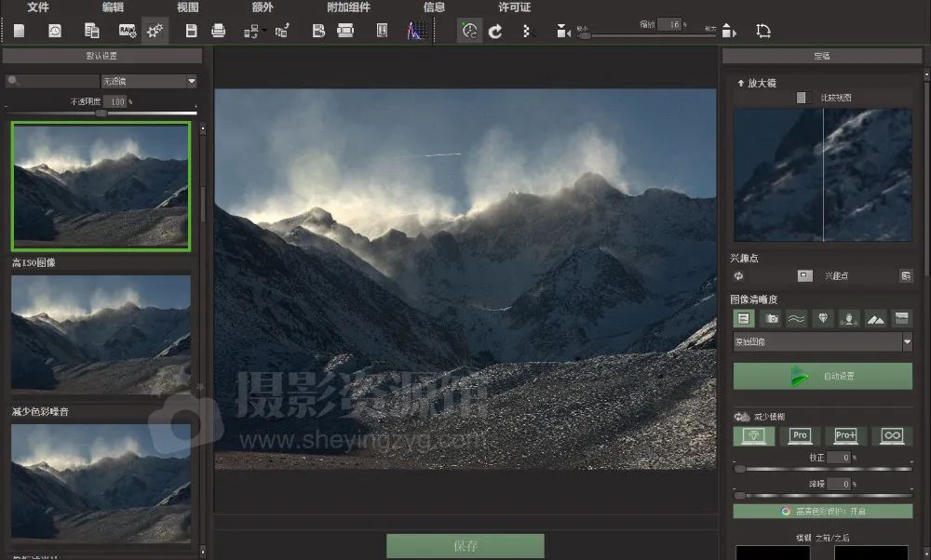
Task: Toggle the 比较视图 compare view checkbox
Action: click(802, 98)
